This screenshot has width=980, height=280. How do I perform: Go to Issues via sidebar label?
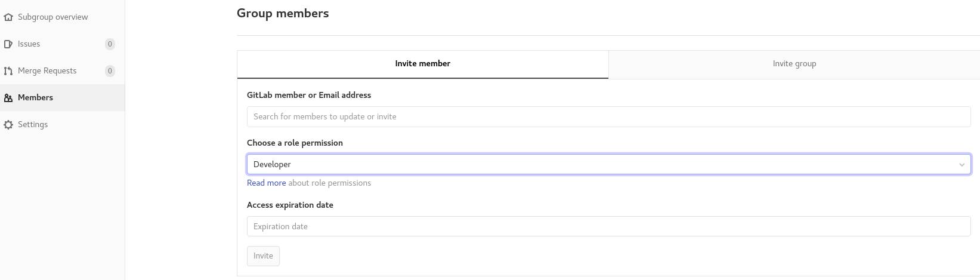pos(29,44)
